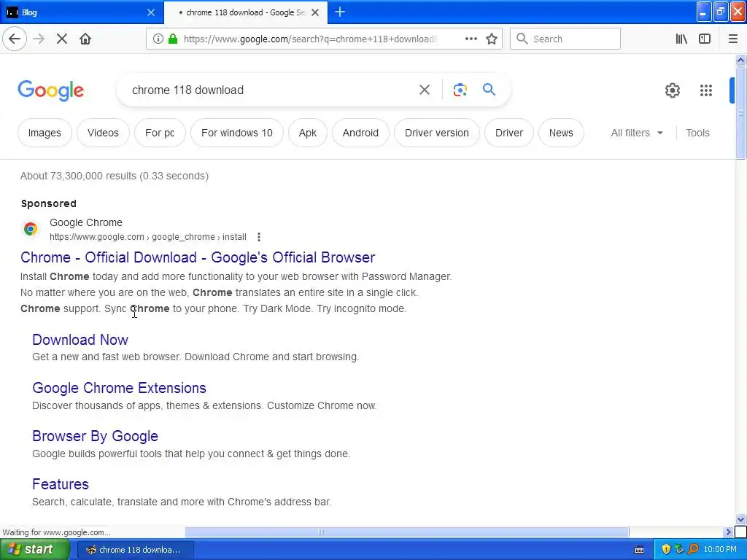747x560 pixels.
Task: Click the chrome 118 downloa... taskbar button
Action: click(135, 550)
